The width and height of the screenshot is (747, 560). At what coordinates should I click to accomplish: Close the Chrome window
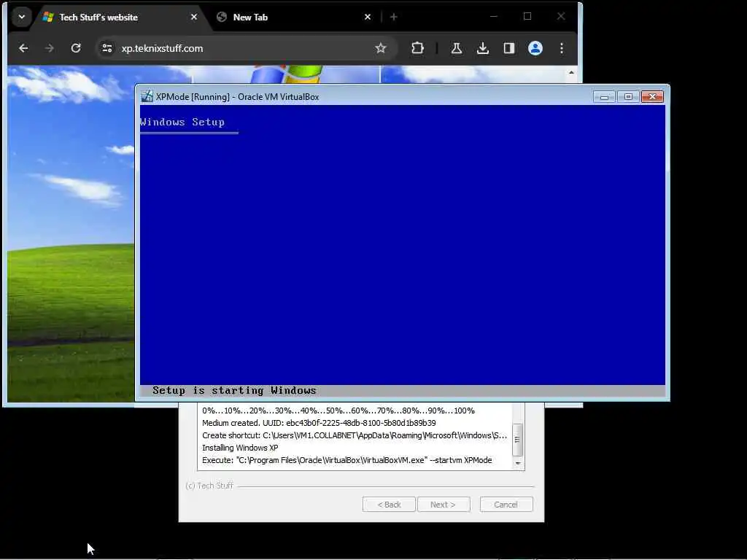[x=561, y=16]
